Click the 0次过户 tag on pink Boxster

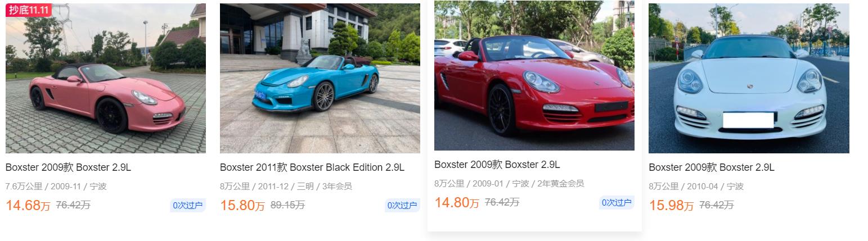click(188, 206)
